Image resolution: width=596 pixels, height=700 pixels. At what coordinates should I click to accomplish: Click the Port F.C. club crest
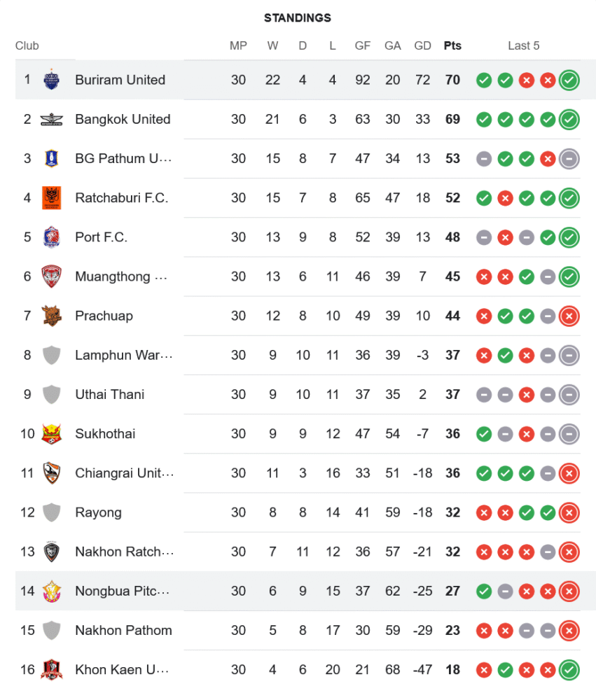pos(52,237)
